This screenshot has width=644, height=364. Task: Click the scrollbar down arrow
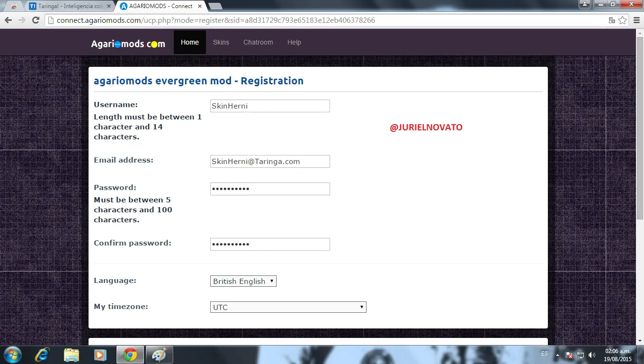(640, 341)
